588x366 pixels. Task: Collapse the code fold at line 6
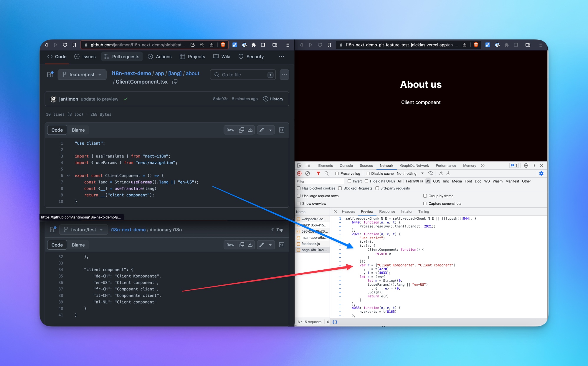click(x=68, y=175)
